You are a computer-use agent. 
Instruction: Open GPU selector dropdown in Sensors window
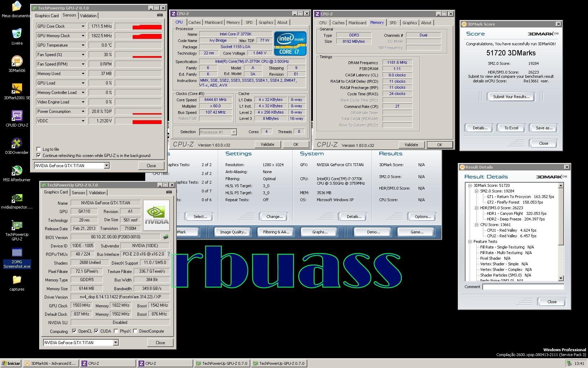(x=106, y=165)
